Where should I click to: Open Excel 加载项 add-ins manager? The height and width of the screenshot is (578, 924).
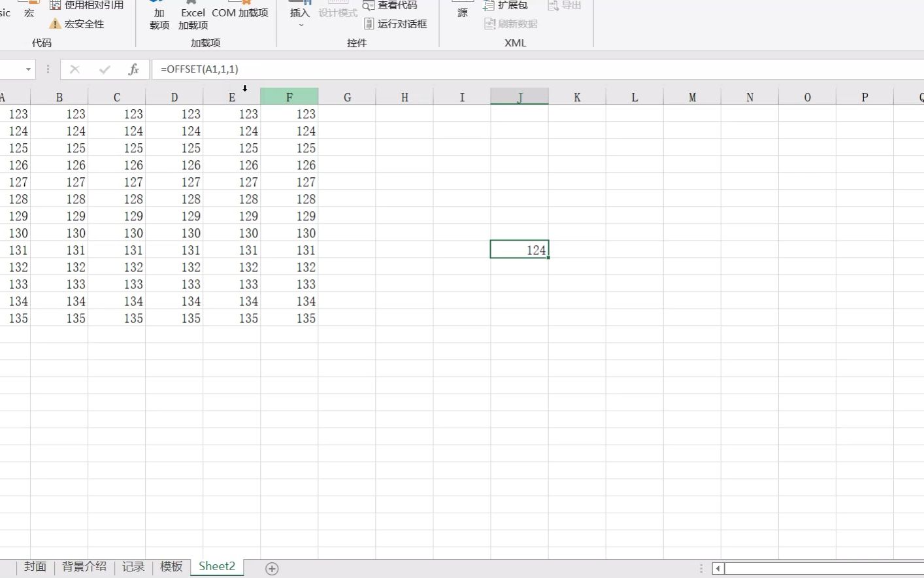click(x=193, y=16)
